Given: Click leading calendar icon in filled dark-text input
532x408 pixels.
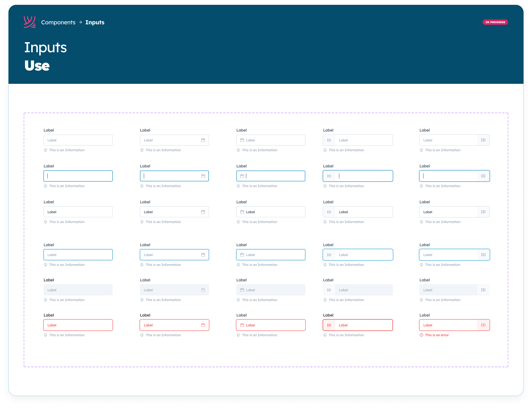Looking at the screenshot, I should pyautogui.click(x=242, y=212).
